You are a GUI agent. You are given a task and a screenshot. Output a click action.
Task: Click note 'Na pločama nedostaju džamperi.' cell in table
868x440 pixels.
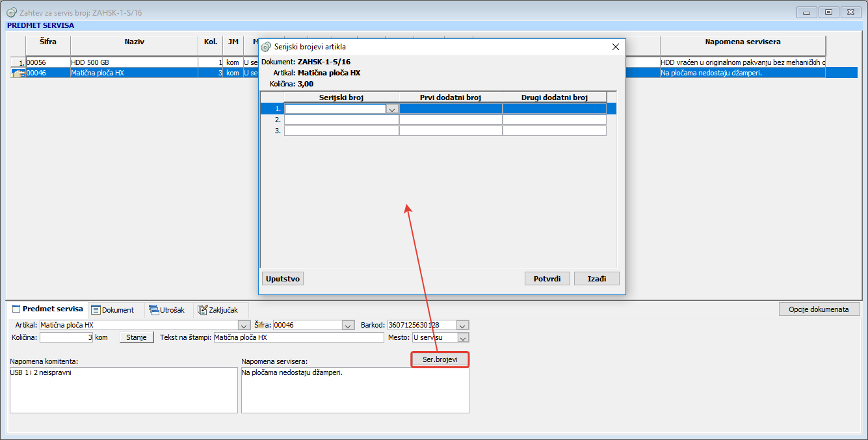(743, 73)
